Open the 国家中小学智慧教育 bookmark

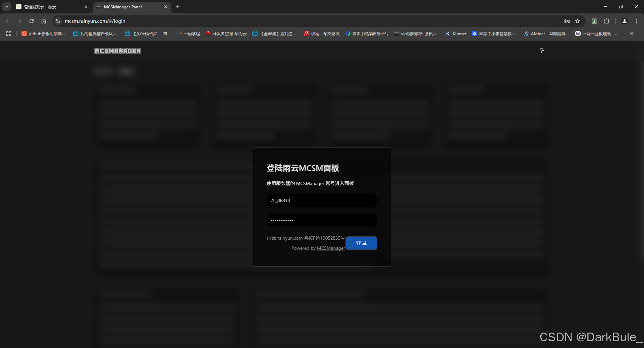[x=493, y=34]
